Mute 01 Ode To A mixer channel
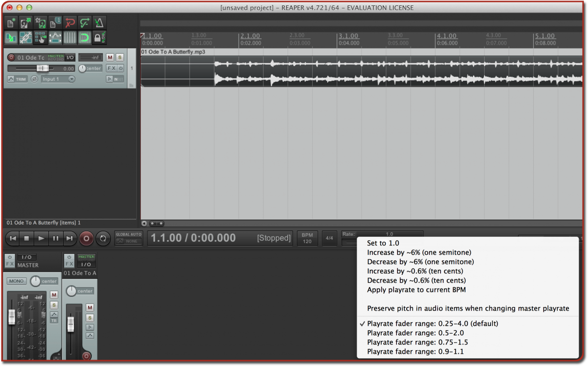588x366 pixels. (90, 307)
